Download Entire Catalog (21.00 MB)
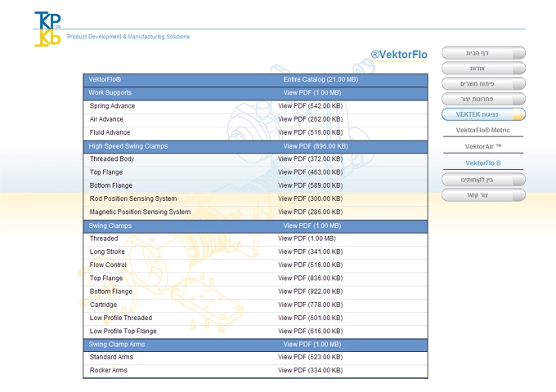Screen dimensions: 556x392 pyautogui.click(x=321, y=79)
